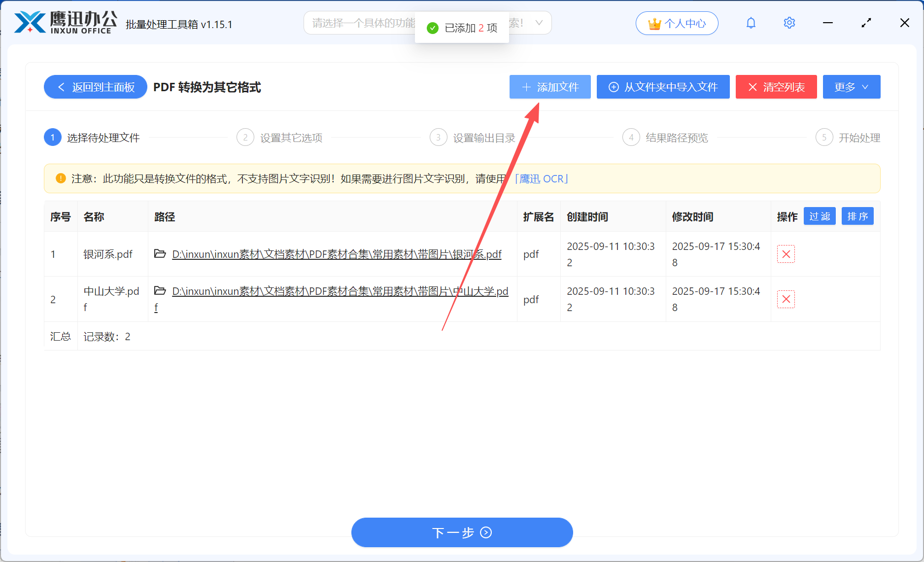
Task: Open folder icon for 中山大学.pdf path
Action: 160,291
